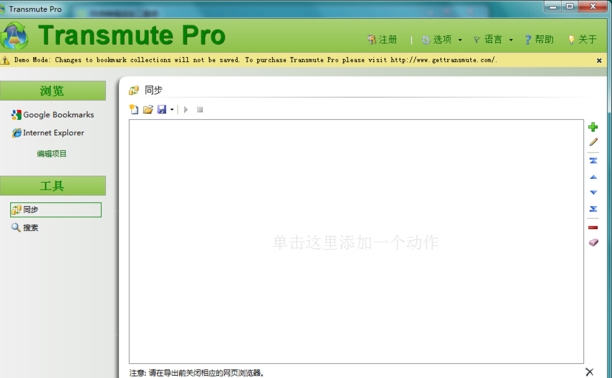
Task: Move action to bottom icon
Action: click(x=593, y=209)
